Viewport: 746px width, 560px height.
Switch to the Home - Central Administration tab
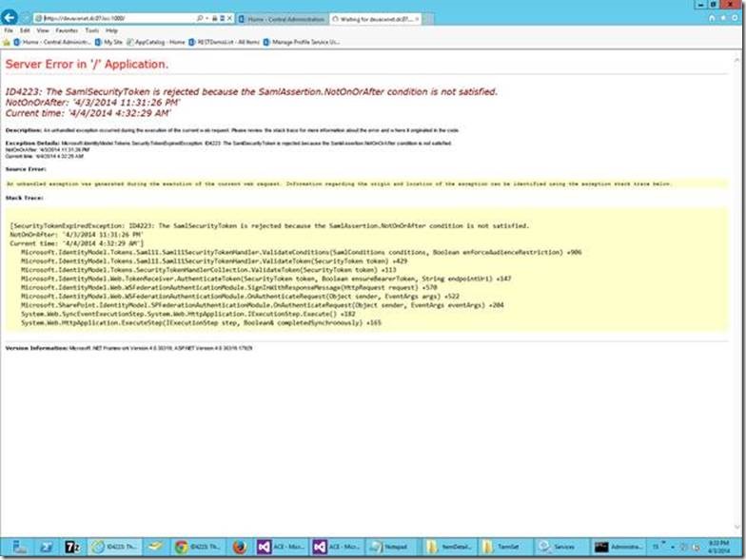click(x=282, y=19)
